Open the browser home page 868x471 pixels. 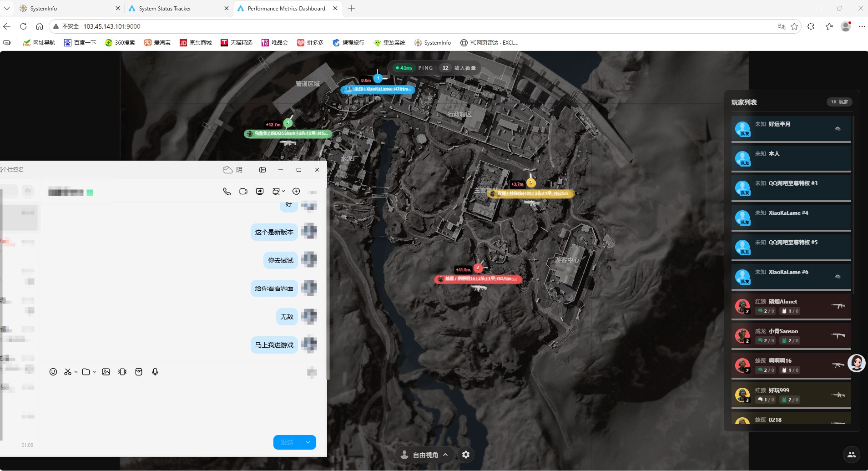tap(40, 26)
